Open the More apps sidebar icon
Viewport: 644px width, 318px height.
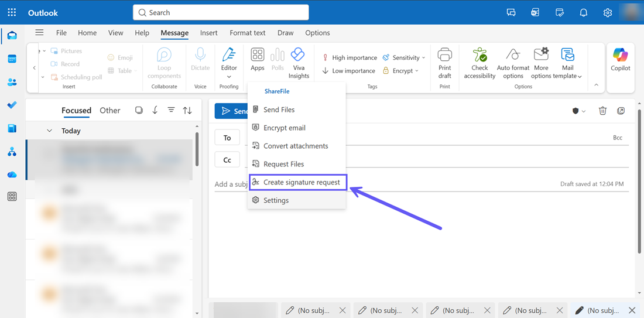pyautogui.click(x=12, y=197)
